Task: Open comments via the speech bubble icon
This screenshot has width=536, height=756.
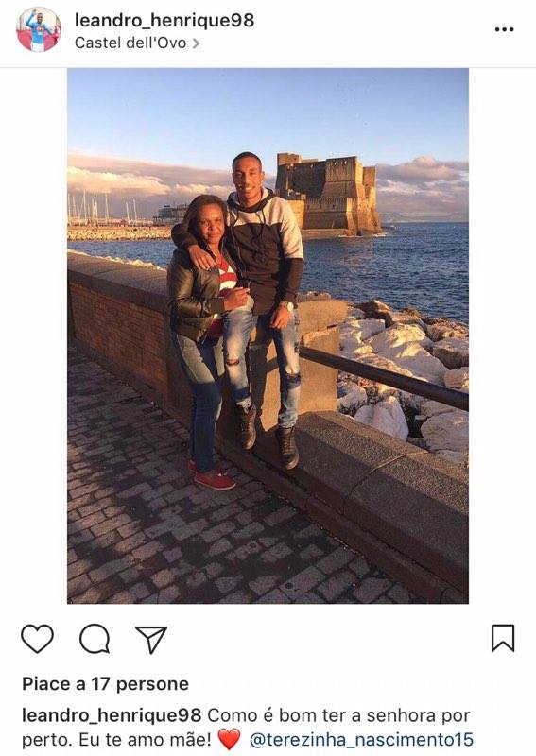Action: [95, 639]
